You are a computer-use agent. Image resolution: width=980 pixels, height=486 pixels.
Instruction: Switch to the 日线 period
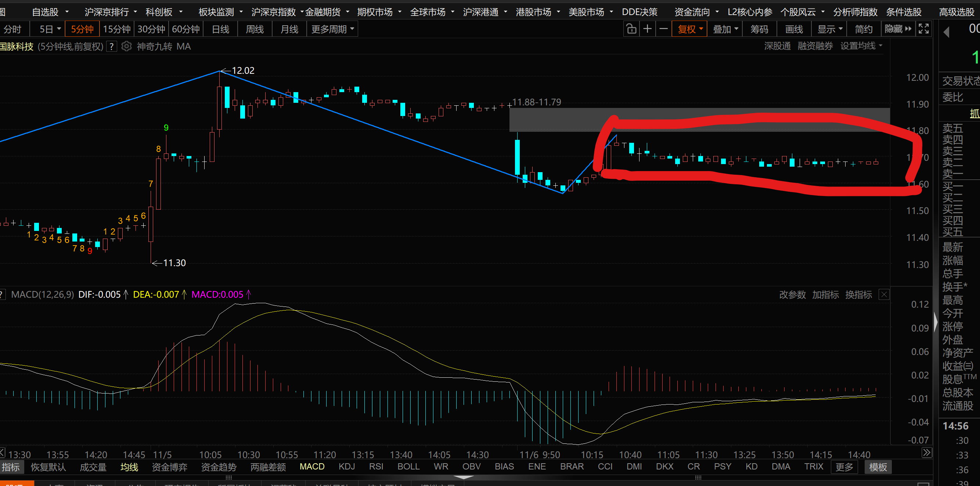click(221, 29)
